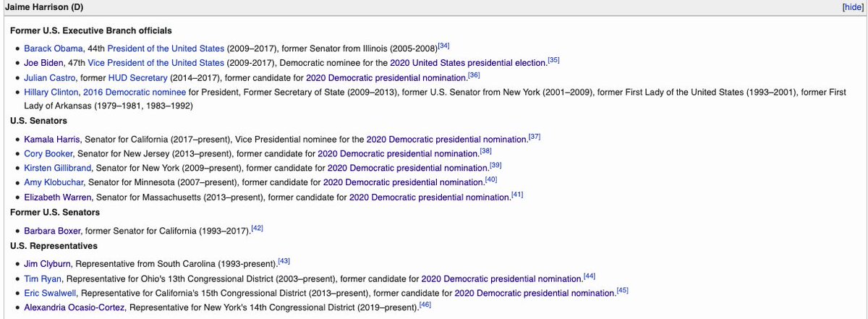Follow citation 46 after Ocasio-Cortez entry
This screenshot has width=868, height=319.
[x=425, y=305]
